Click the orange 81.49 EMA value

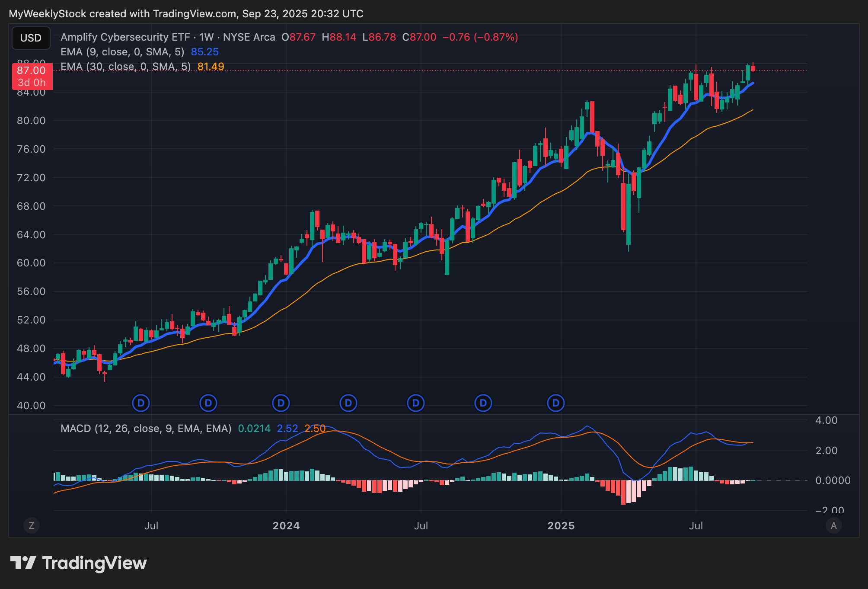211,67
